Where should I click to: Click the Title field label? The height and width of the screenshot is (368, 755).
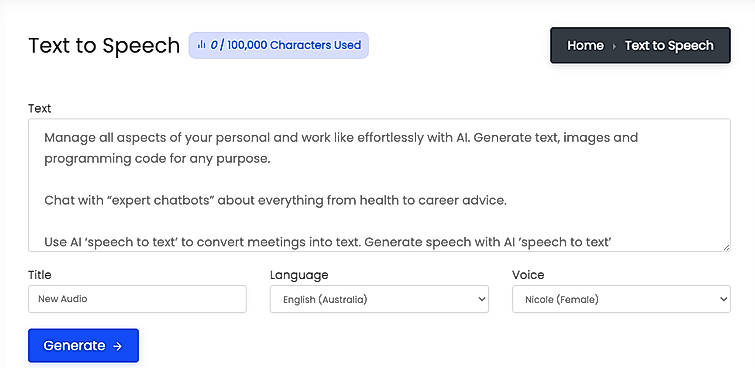point(39,275)
